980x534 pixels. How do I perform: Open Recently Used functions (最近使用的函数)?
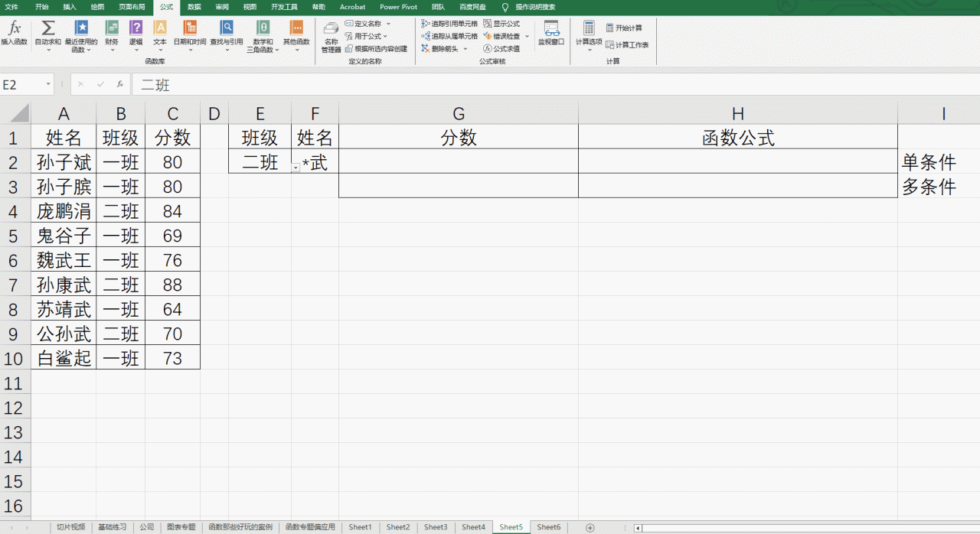tap(80, 36)
